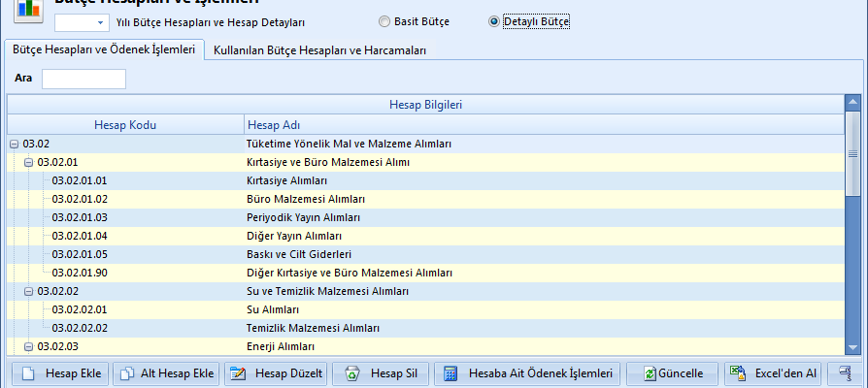
Task: Click the Hesap Ekle page icon
Action: point(28,373)
